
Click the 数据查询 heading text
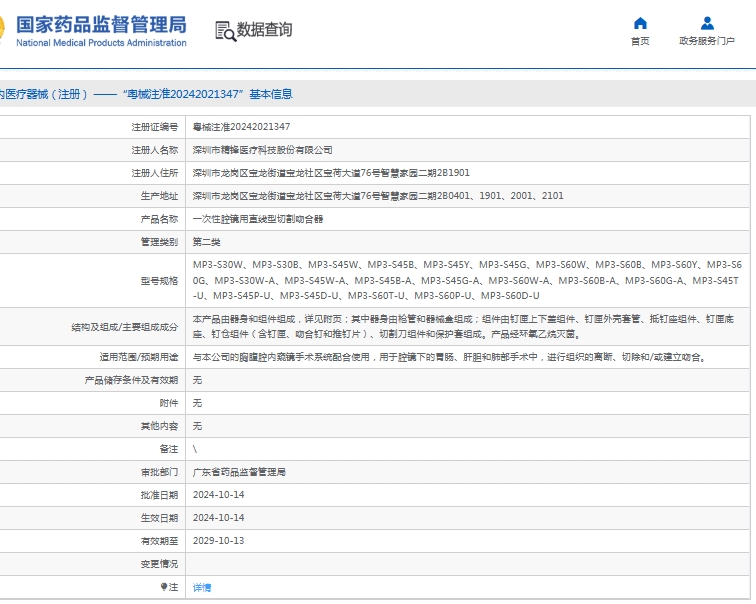(x=264, y=29)
